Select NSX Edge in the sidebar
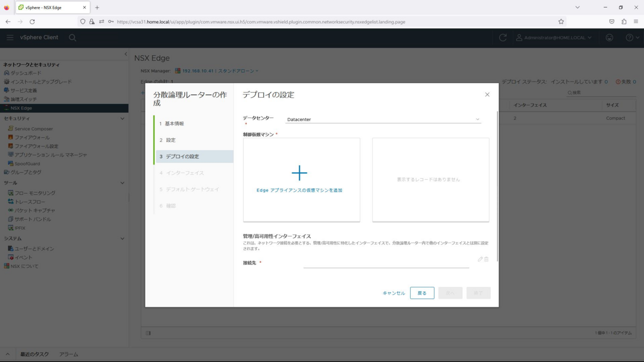This screenshot has width=644, height=362. pos(64,108)
